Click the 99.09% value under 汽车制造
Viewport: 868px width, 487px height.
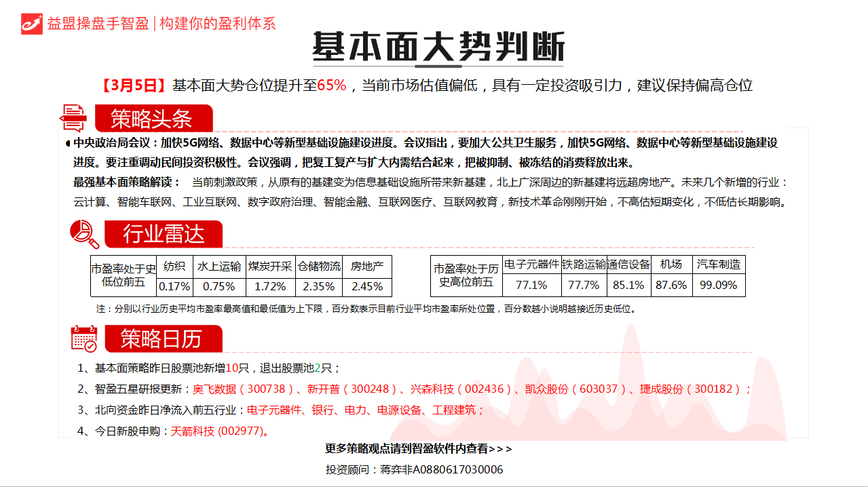click(x=718, y=285)
